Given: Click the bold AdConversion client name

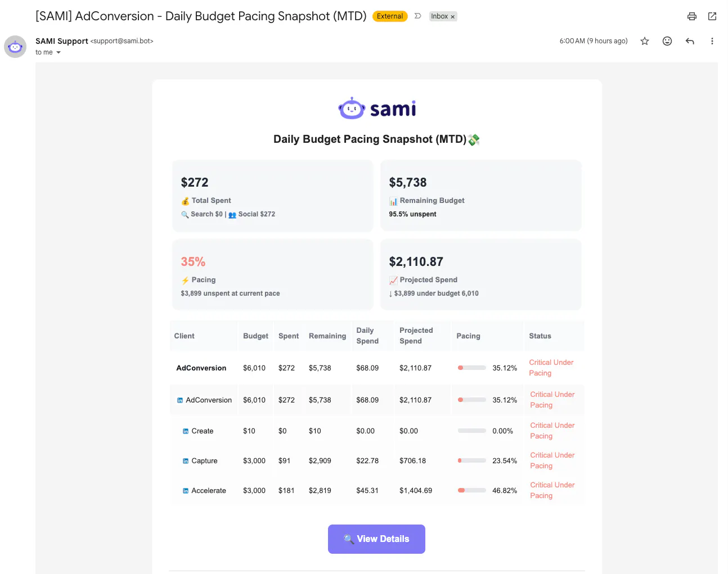Looking at the screenshot, I should (x=201, y=368).
